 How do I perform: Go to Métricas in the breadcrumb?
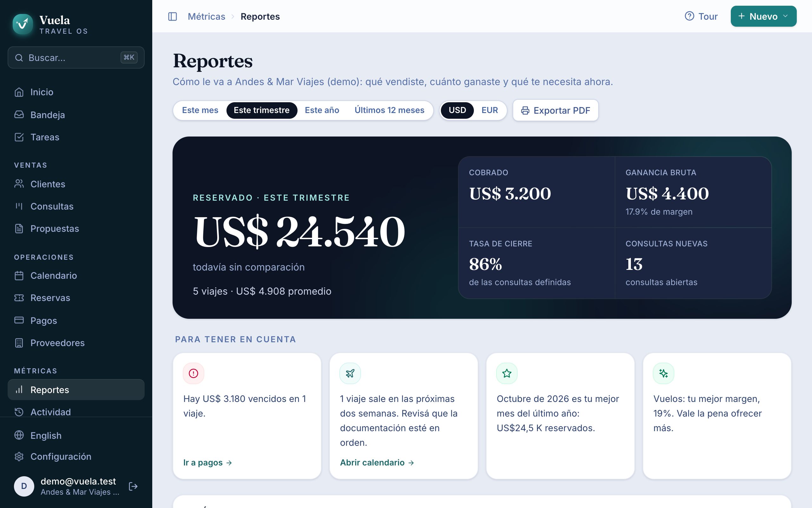tap(206, 17)
